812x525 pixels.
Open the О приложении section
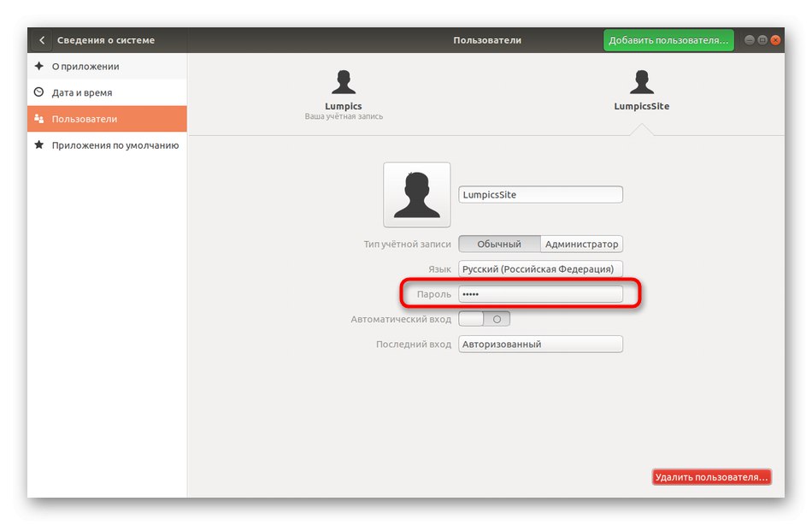pyautogui.click(x=107, y=67)
